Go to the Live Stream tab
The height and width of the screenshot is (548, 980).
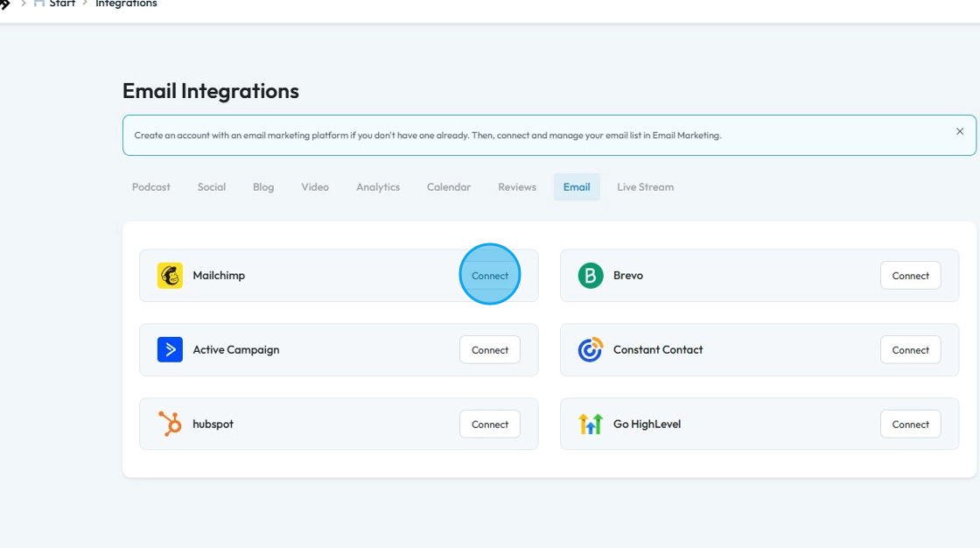[x=646, y=187]
